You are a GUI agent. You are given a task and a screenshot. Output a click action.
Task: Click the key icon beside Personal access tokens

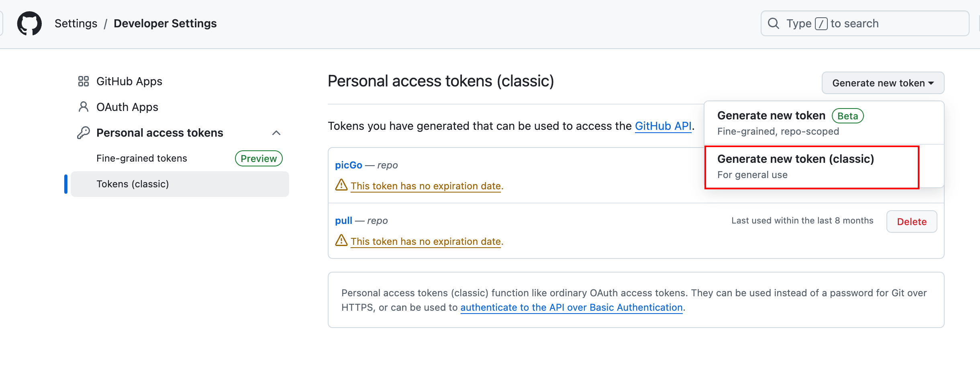point(84,133)
